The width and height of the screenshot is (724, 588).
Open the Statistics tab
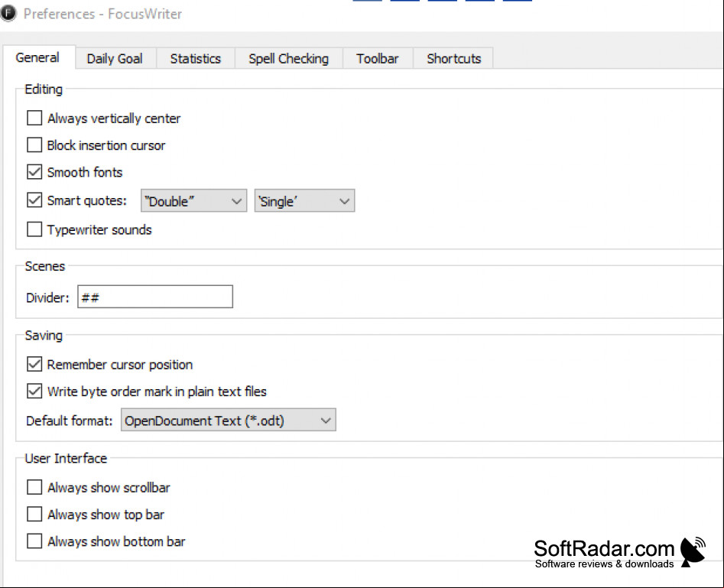click(x=195, y=59)
